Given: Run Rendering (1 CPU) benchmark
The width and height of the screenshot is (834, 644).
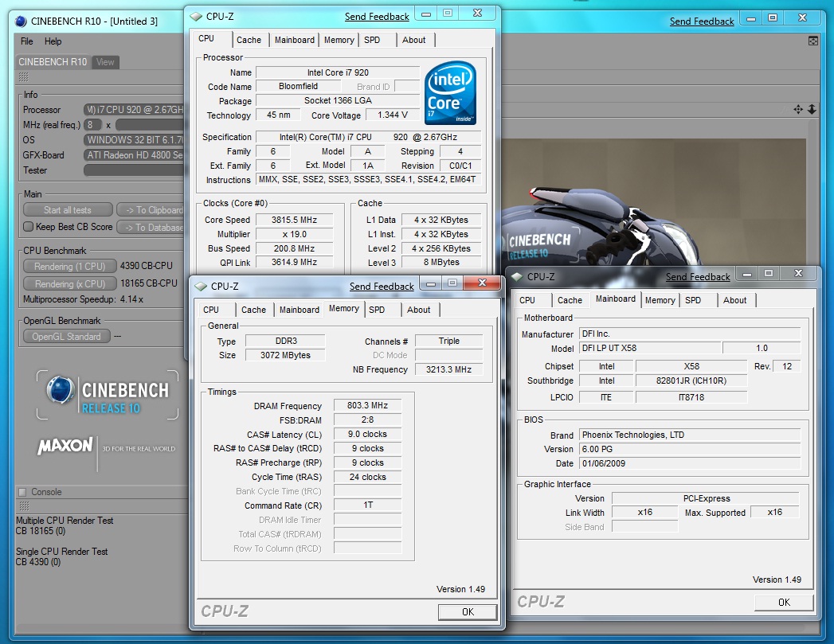Looking at the screenshot, I should pos(69,266).
